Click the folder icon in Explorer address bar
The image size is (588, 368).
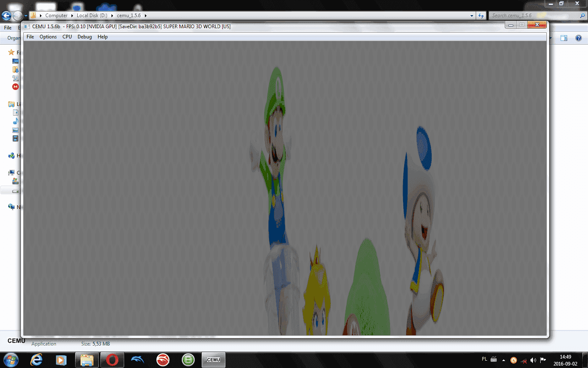click(x=33, y=16)
